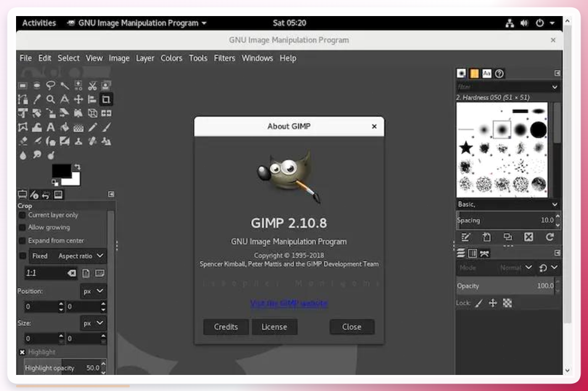Enable Allow growing checkbox

tap(22, 227)
